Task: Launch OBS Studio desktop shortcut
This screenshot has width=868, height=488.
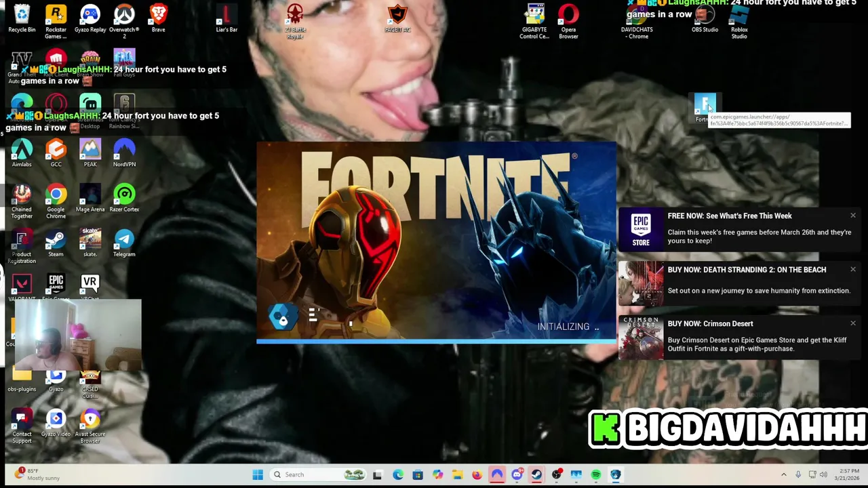Action: tap(705, 18)
